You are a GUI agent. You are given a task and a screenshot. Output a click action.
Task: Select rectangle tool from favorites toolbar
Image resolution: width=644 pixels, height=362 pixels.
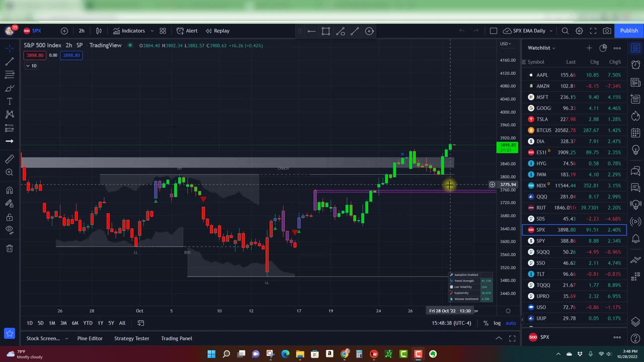[326, 31]
